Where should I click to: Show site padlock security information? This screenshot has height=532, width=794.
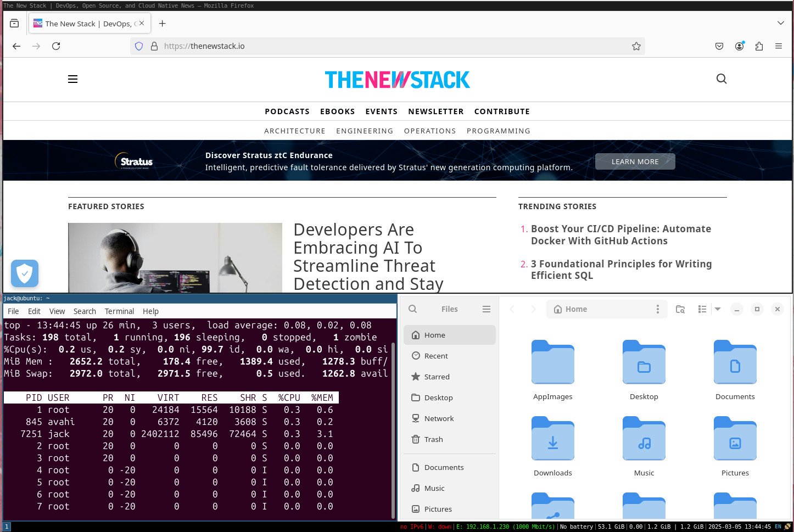154,46
